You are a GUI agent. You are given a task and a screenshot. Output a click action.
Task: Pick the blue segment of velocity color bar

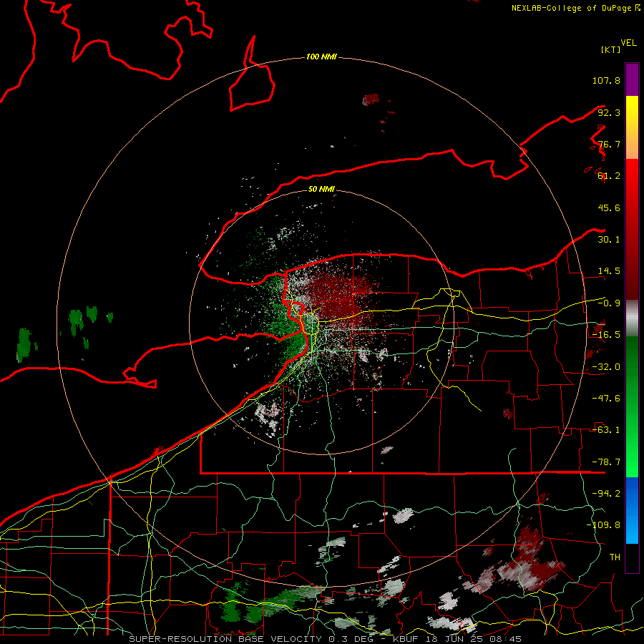click(632, 510)
